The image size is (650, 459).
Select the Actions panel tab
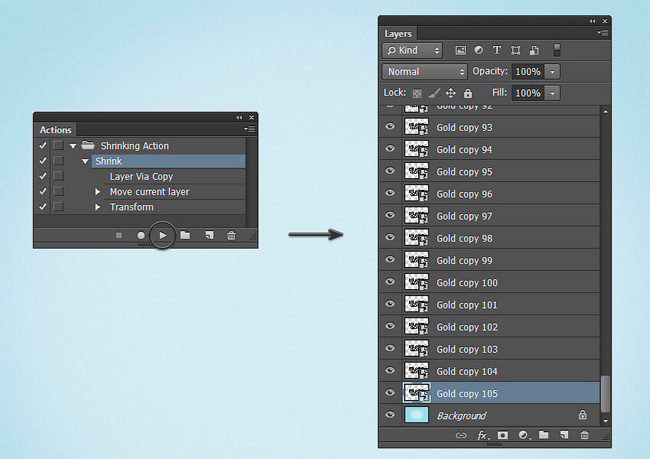[x=55, y=130]
